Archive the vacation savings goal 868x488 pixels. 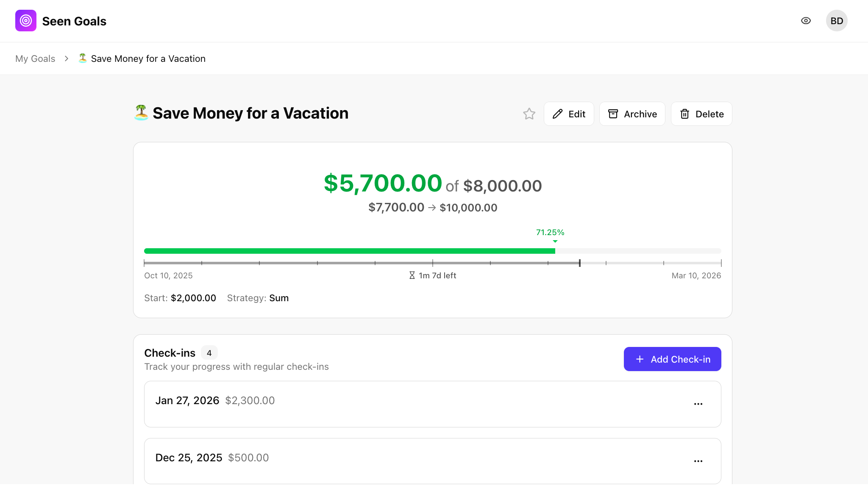(632, 114)
